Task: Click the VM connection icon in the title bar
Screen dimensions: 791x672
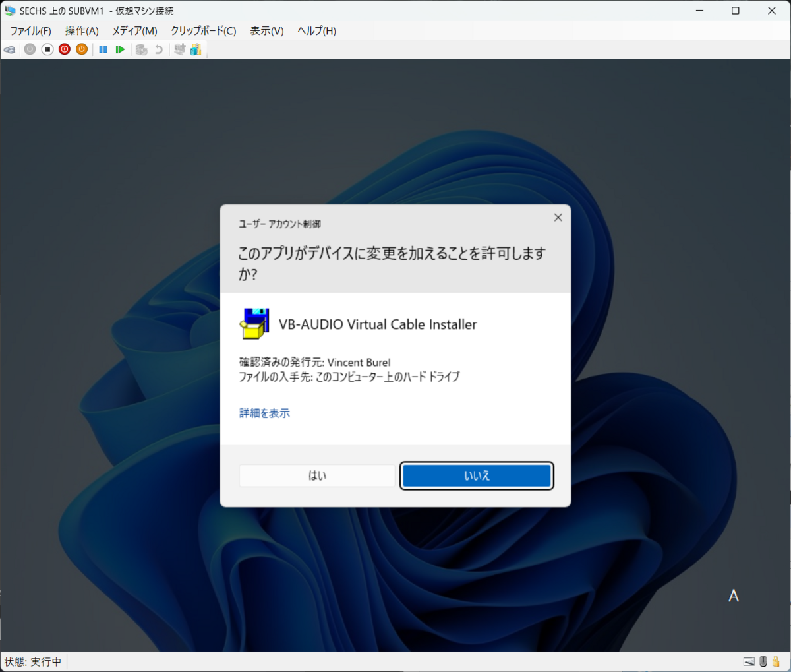Action: tap(10, 11)
